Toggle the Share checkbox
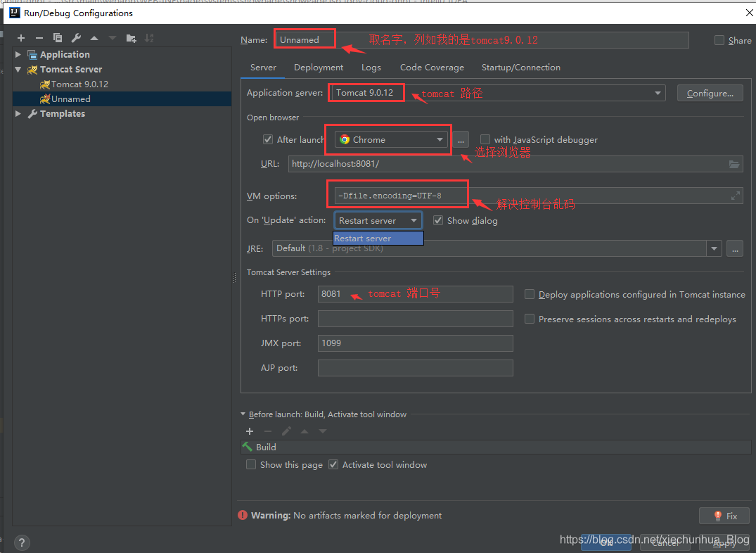The image size is (756, 553). pos(719,41)
